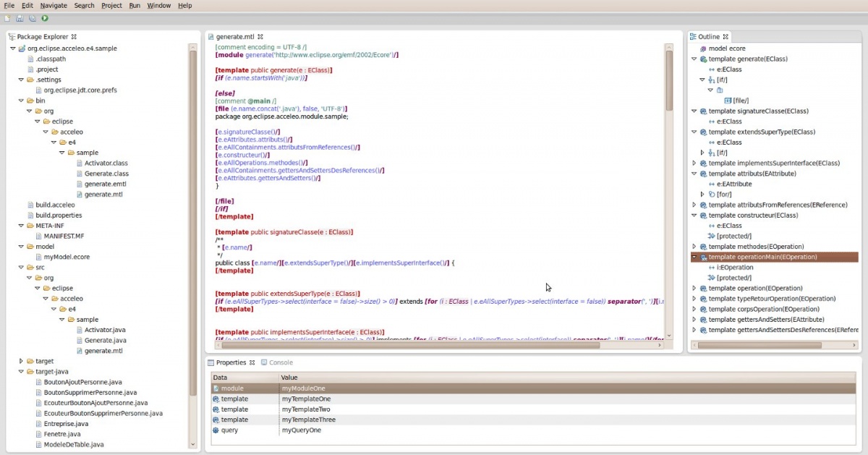Open the Project menu
This screenshot has height=455, width=868.
(111, 5)
